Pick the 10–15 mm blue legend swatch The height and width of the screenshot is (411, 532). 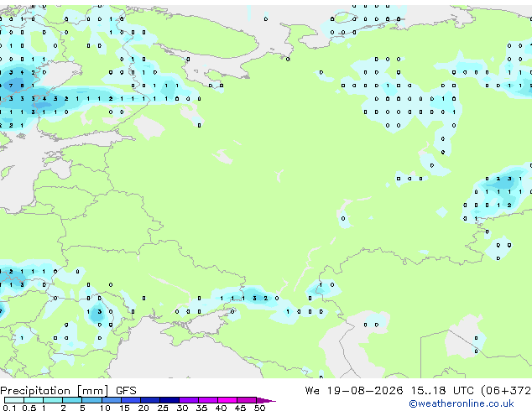pyautogui.click(x=111, y=400)
